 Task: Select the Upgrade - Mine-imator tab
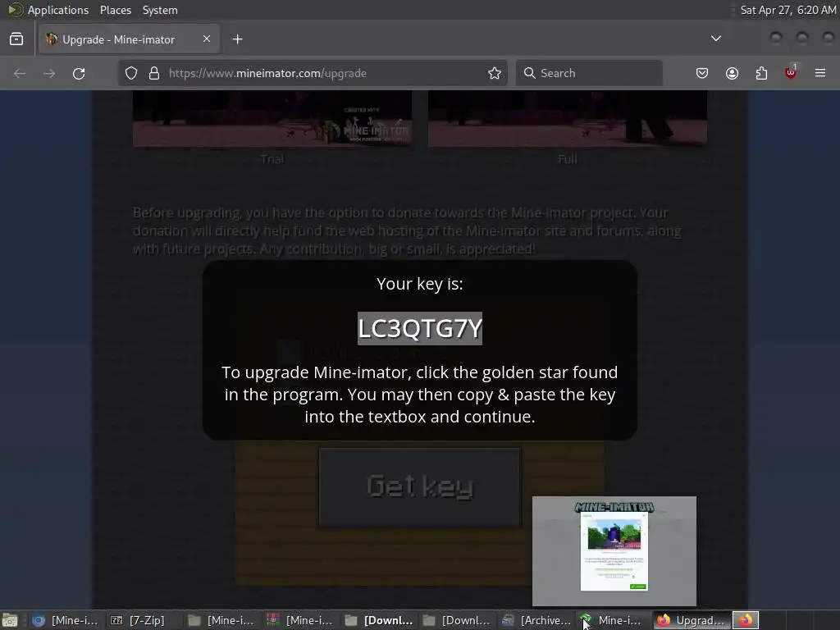point(129,39)
